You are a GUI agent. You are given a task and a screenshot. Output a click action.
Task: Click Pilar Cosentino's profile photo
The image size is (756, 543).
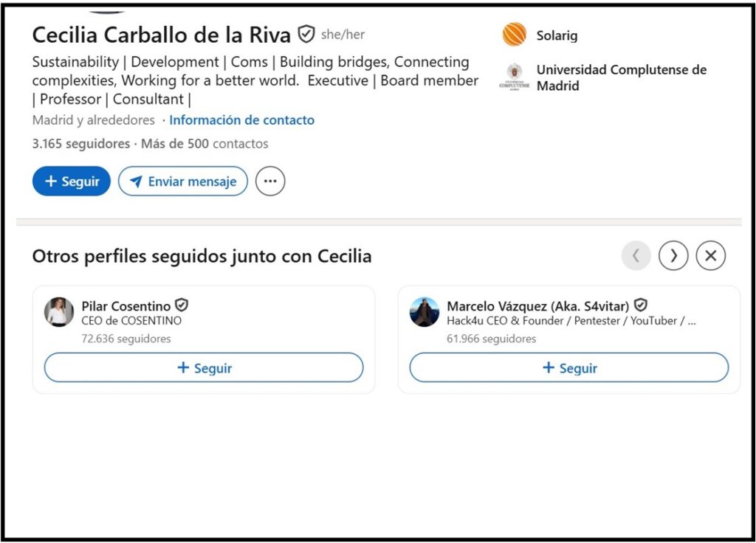pos(59,312)
